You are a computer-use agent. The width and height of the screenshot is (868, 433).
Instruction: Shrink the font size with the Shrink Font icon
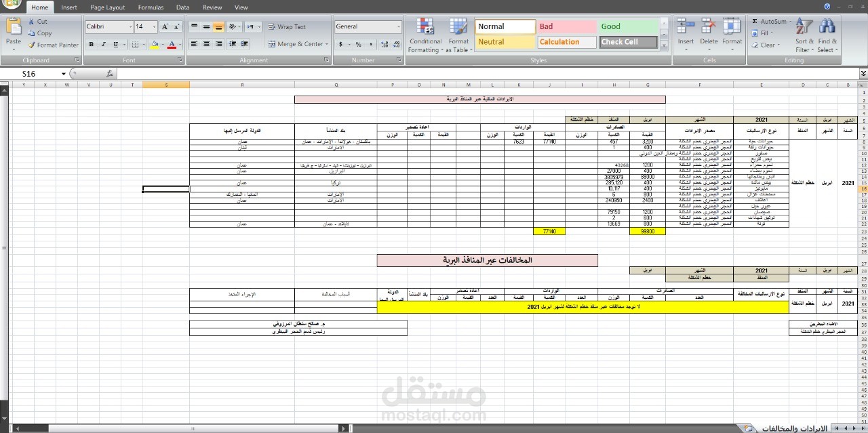point(177,27)
